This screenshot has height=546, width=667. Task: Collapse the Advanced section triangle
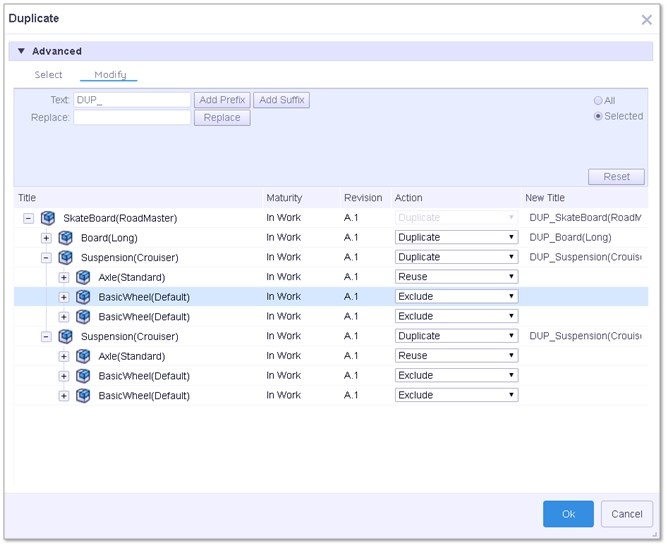tap(21, 51)
